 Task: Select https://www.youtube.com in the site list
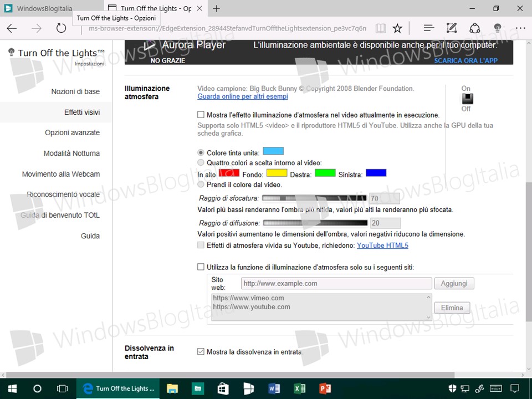click(x=252, y=307)
